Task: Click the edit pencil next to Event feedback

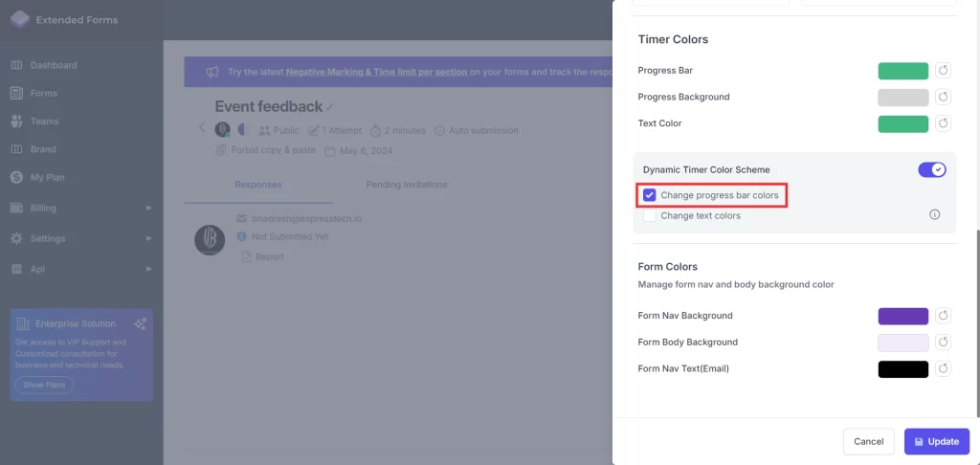Action: coord(330,107)
